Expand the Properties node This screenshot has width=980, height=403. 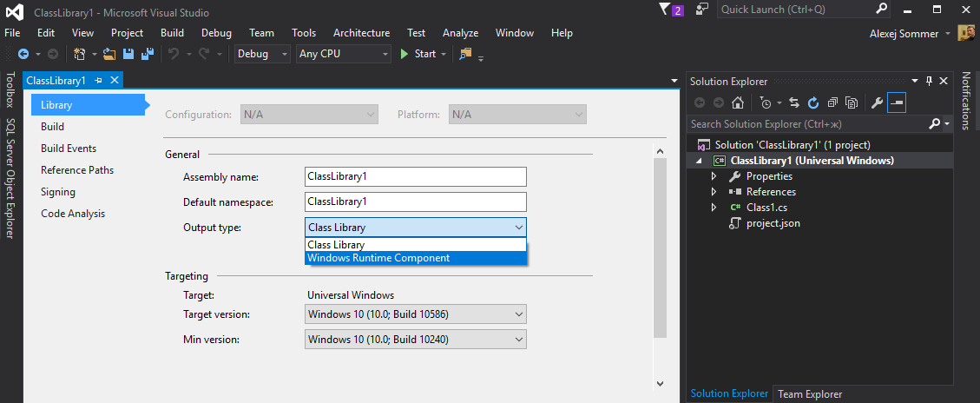point(714,176)
